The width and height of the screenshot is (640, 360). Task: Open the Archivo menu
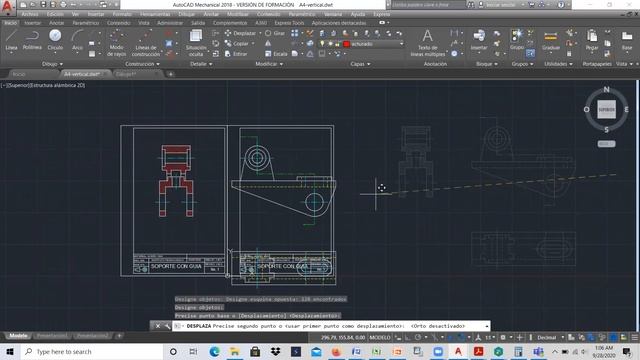(x=30, y=14)
